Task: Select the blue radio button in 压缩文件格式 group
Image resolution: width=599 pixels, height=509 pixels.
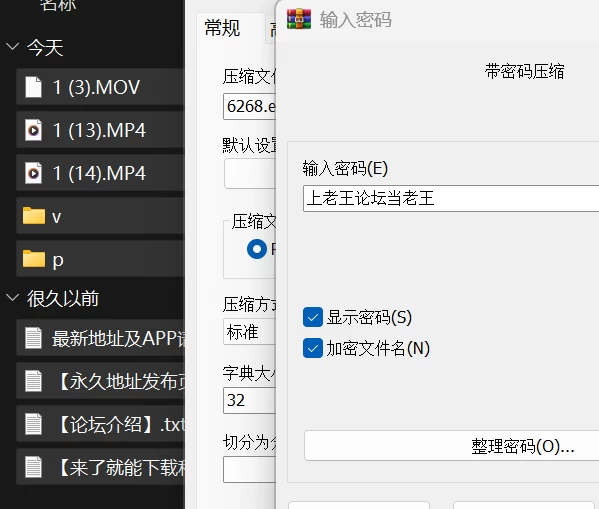Action: [257, 249]
